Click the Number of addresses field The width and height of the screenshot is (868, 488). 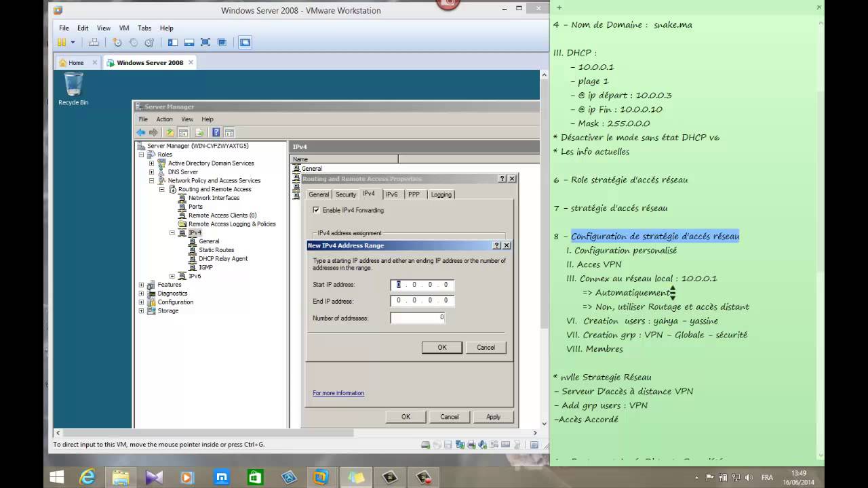pos(418,317)
